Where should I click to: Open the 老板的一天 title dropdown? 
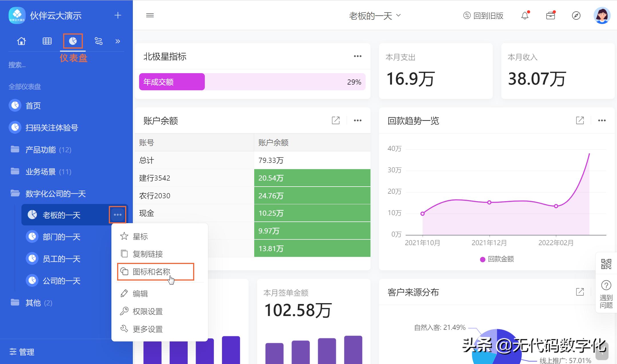pos(374,16)
